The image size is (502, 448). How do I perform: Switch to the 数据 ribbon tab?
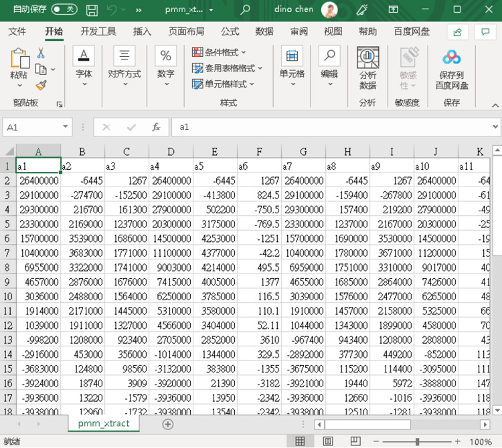(x=264, y=31)
